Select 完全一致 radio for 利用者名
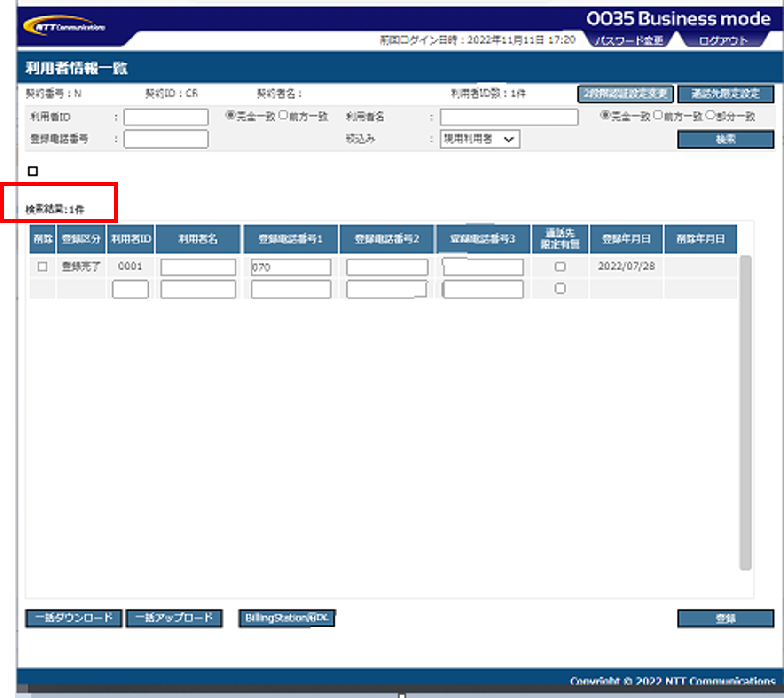Image resolution: width=784 pixels, height=698 pixels. tap(605, 115)
